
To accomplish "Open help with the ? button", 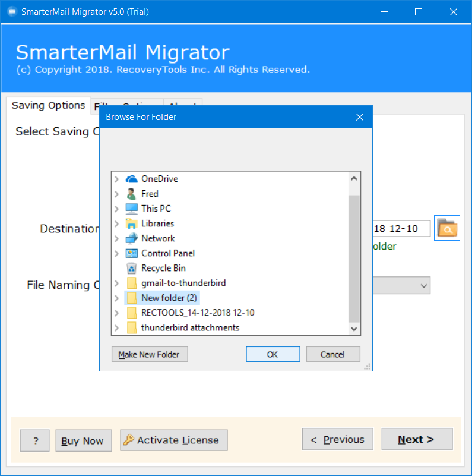I will [x=34, y=440].
